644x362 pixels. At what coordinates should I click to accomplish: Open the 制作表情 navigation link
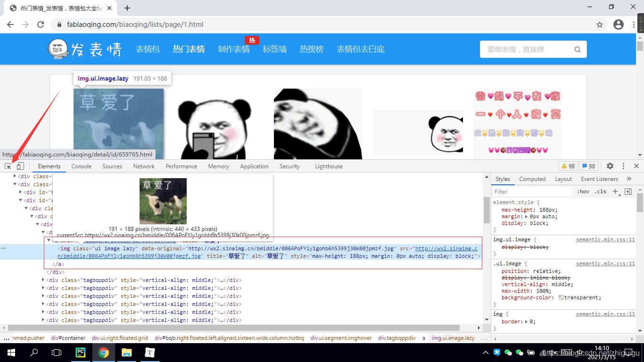tap(234, 49)
